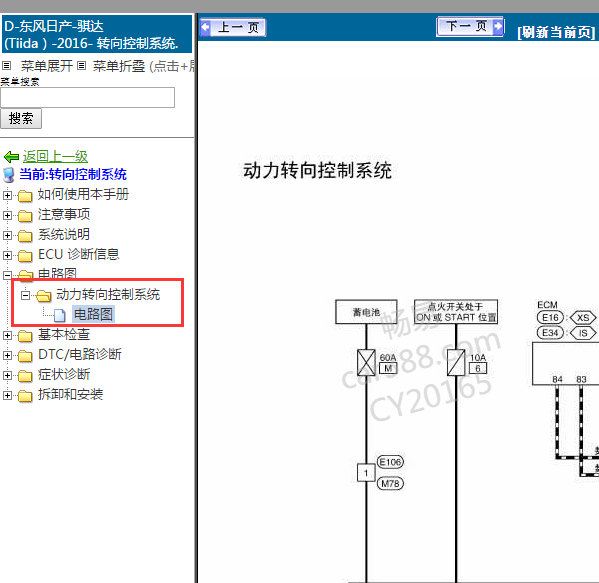Click the left arrow icon on 上一页
Viewport: 599px width, 583px height.
click(206, 27)
